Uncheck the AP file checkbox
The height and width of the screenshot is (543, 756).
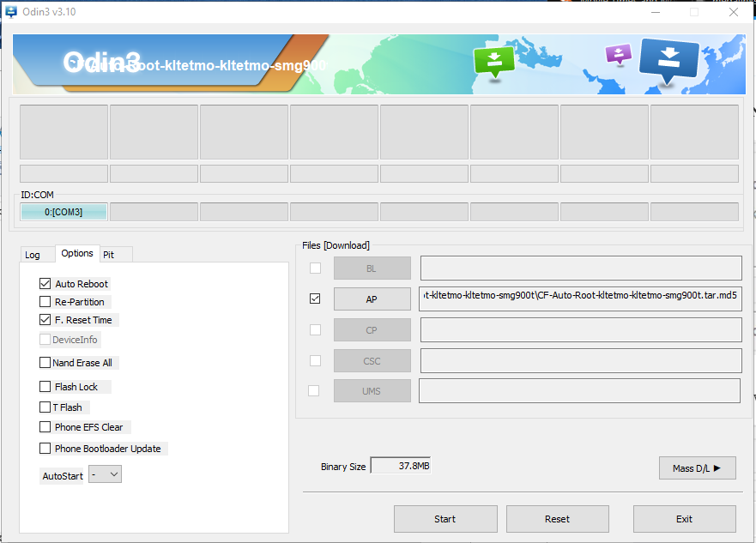(315, 299)
